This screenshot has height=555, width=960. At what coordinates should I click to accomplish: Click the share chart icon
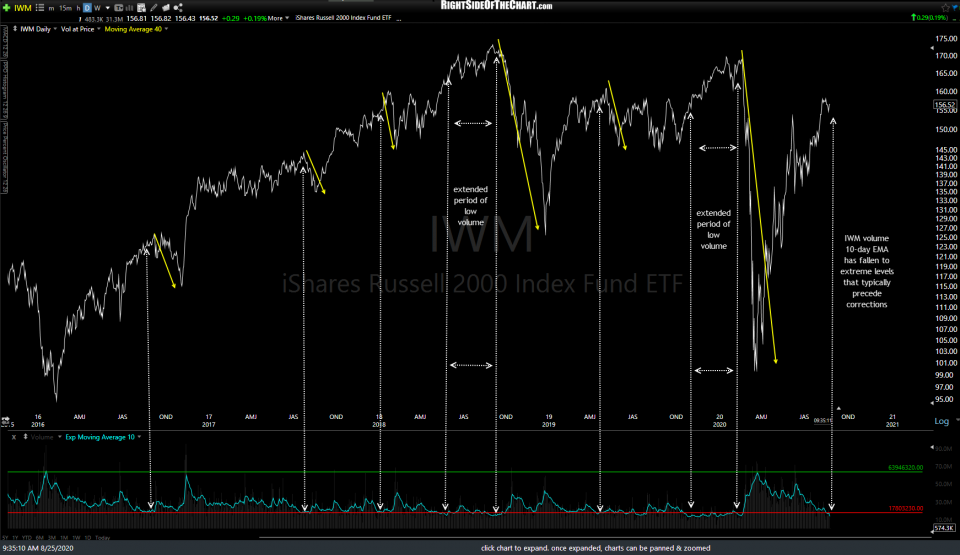178,8
